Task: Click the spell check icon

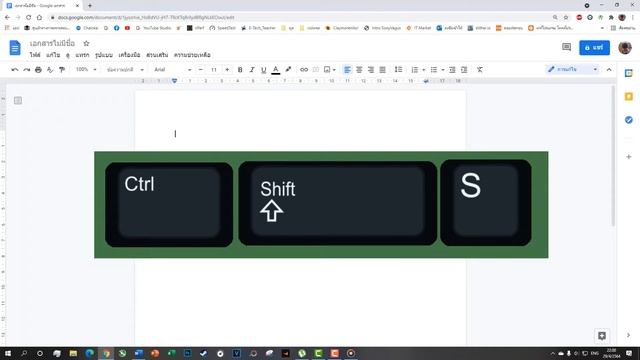Action: click(x=50, y=70)
